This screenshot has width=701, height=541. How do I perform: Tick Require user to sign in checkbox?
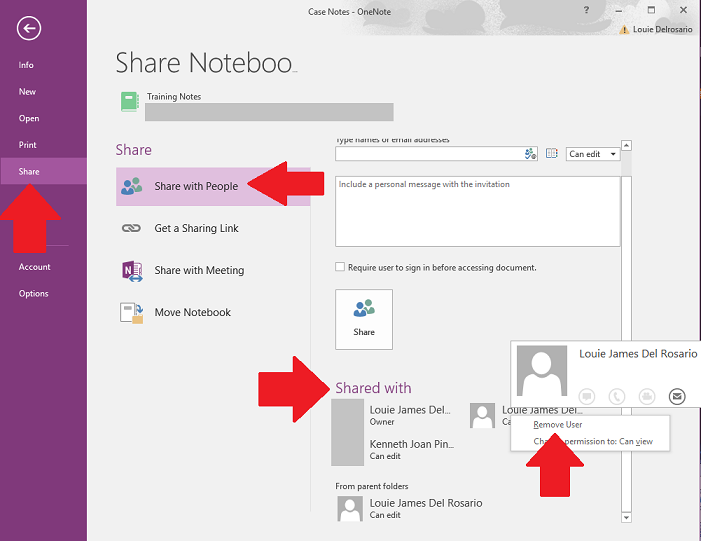coord(340,267)
